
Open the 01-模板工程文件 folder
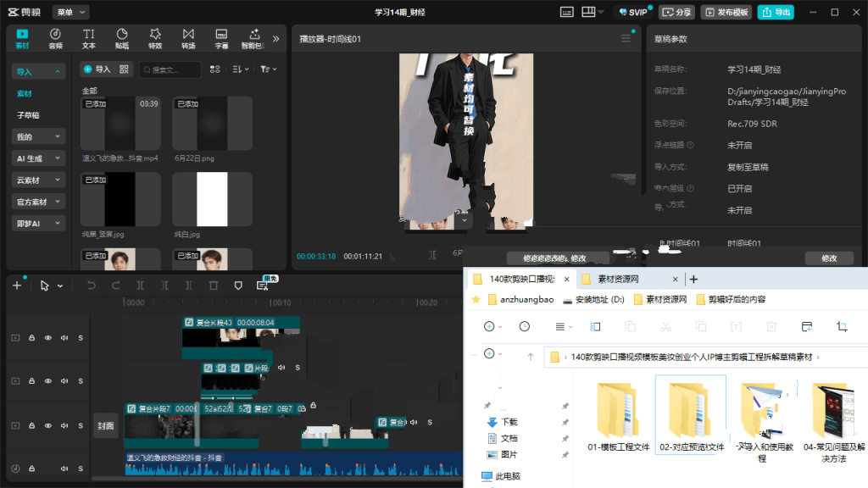tap(618, 419)
